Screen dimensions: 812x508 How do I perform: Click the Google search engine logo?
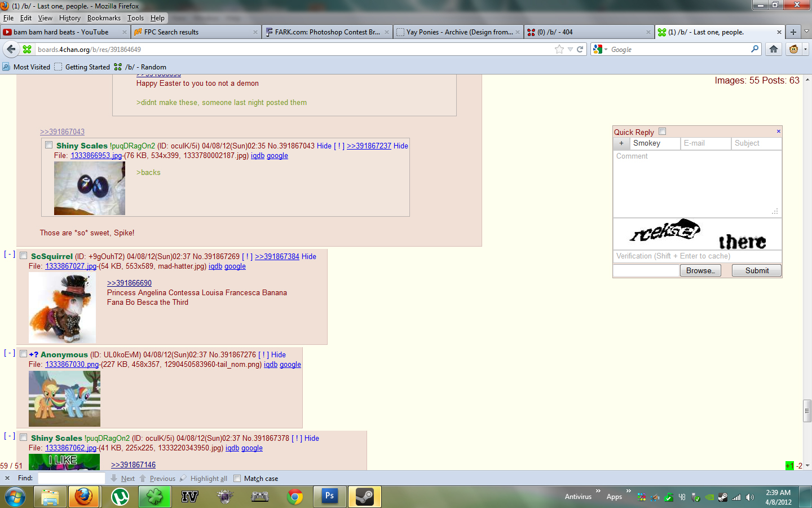tap(598, 49)
